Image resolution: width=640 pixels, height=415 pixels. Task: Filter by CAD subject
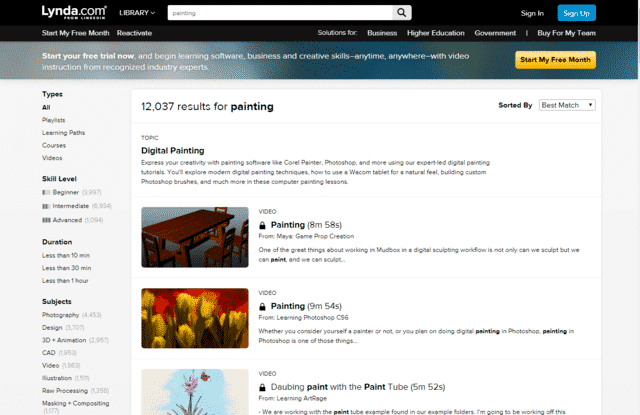(49, 353)
